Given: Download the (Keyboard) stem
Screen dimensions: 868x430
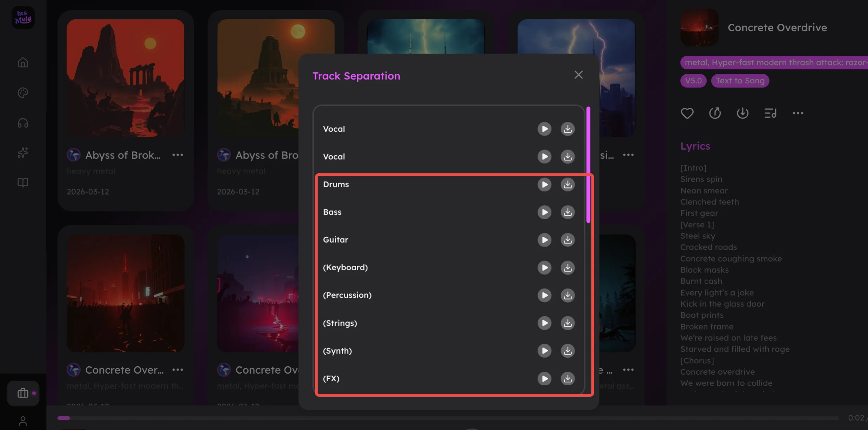Looking at the screenshot, I should coord(567,268).
